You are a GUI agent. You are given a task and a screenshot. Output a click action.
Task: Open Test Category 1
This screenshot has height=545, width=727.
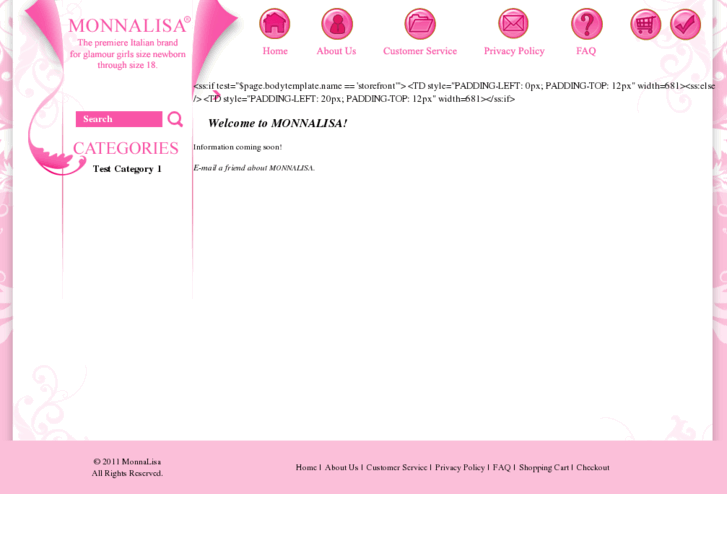coord(127,169)
